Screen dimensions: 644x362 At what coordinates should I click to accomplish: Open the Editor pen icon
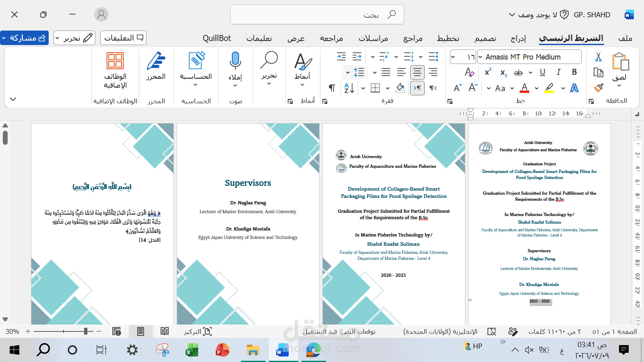[x=156, y=61]
